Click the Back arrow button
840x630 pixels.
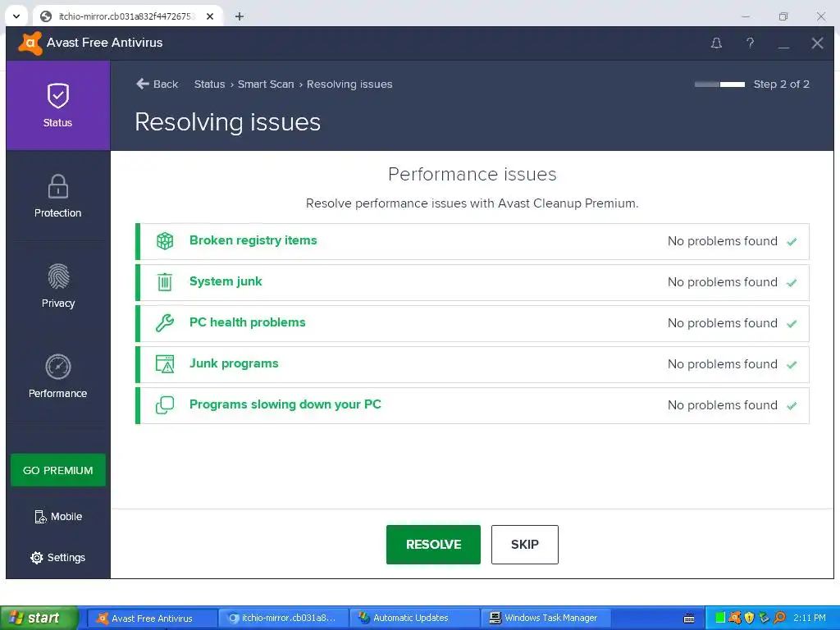click(x=157, y=84)
